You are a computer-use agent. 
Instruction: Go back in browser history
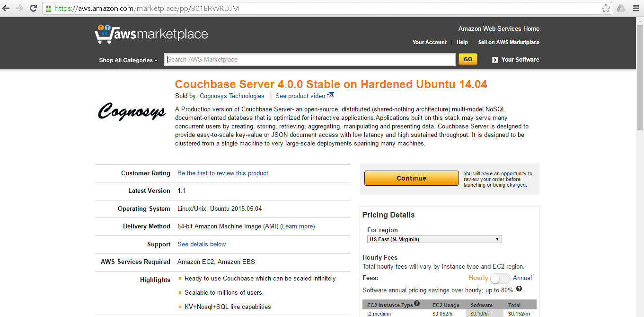(7, 8)
